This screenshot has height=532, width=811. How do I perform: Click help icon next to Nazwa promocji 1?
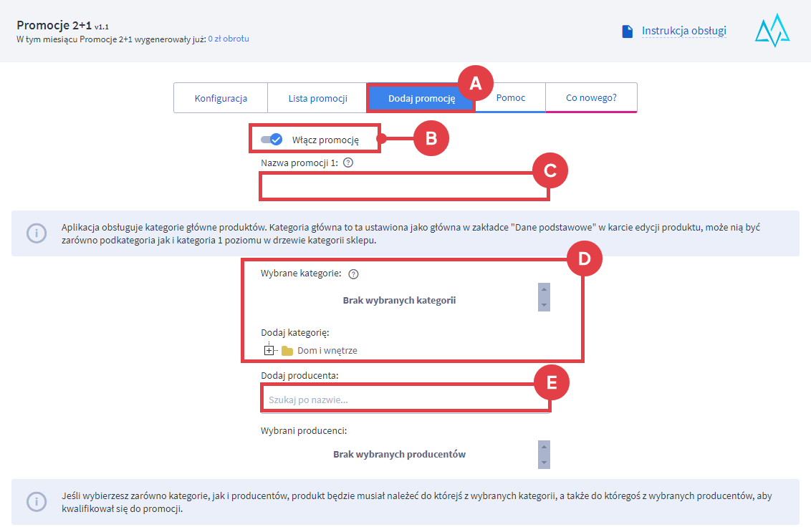[x=348, y=163]
